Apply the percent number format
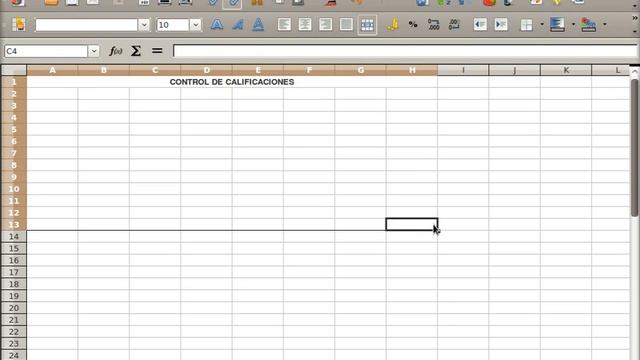The image size is (640, 360). coord(413,24)
